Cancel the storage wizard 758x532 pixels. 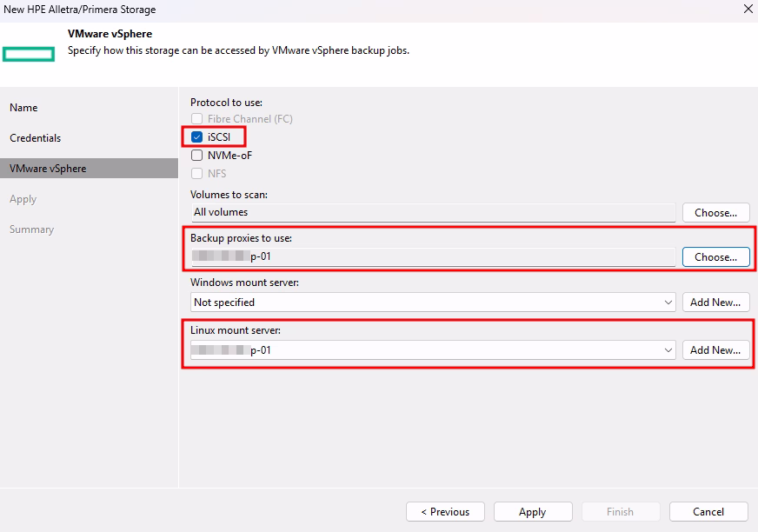pos(708,512)
